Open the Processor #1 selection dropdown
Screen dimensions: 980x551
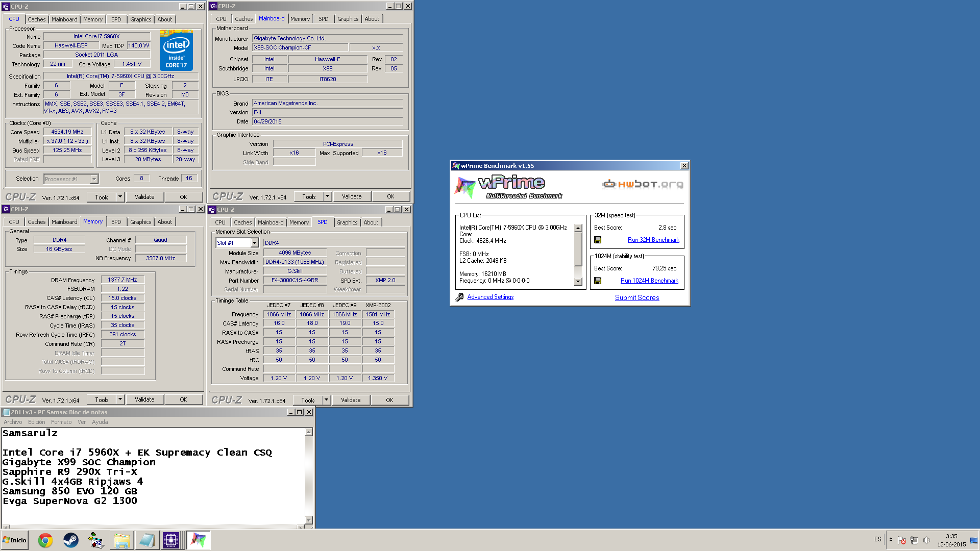pyautogui.click(x=94, y=179)
